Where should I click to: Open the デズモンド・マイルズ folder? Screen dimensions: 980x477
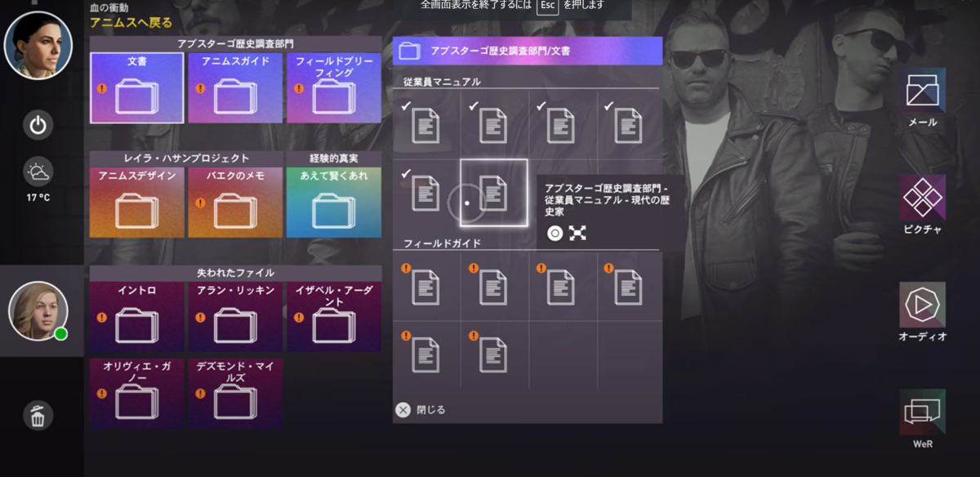pyautogui.click(x=235, y=393)
